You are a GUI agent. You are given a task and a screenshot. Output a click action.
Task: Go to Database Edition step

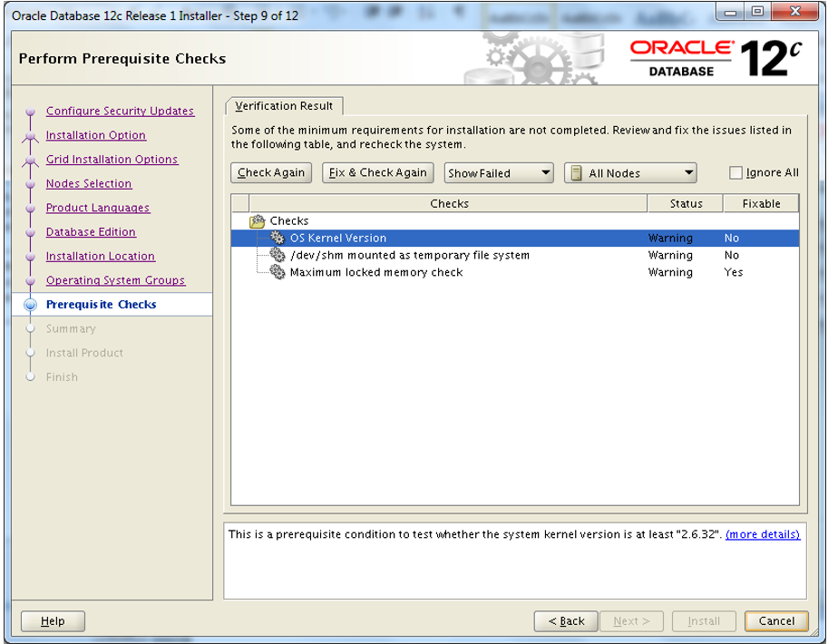(91, 232)
